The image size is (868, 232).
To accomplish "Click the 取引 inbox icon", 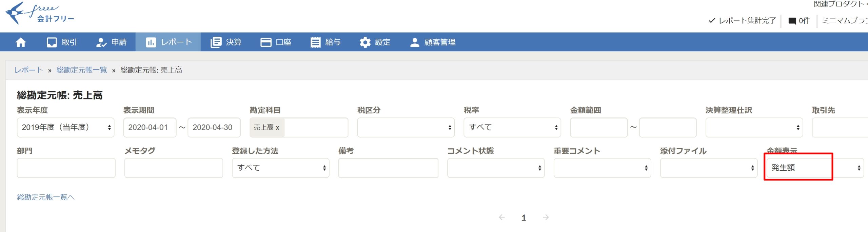I will coord(52,42).
